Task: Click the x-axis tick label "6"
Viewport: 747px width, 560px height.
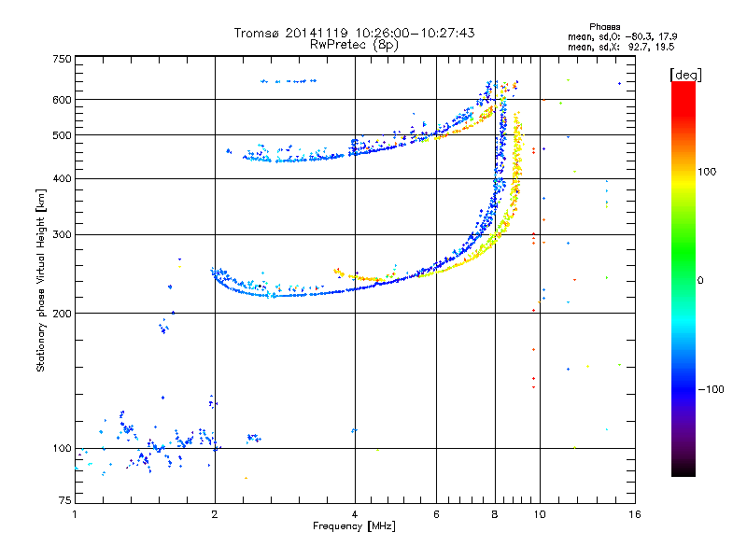Action: [436, 514]
